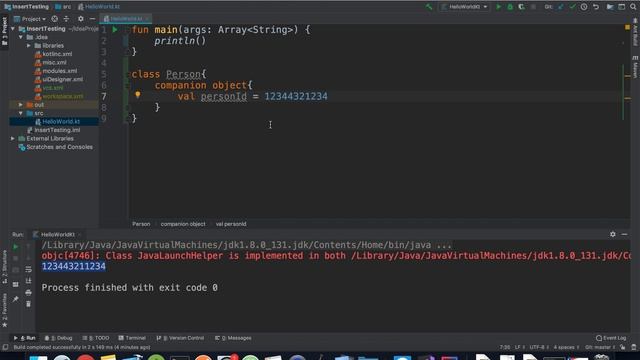Change line separator LF in status bar

coord(519,347)
